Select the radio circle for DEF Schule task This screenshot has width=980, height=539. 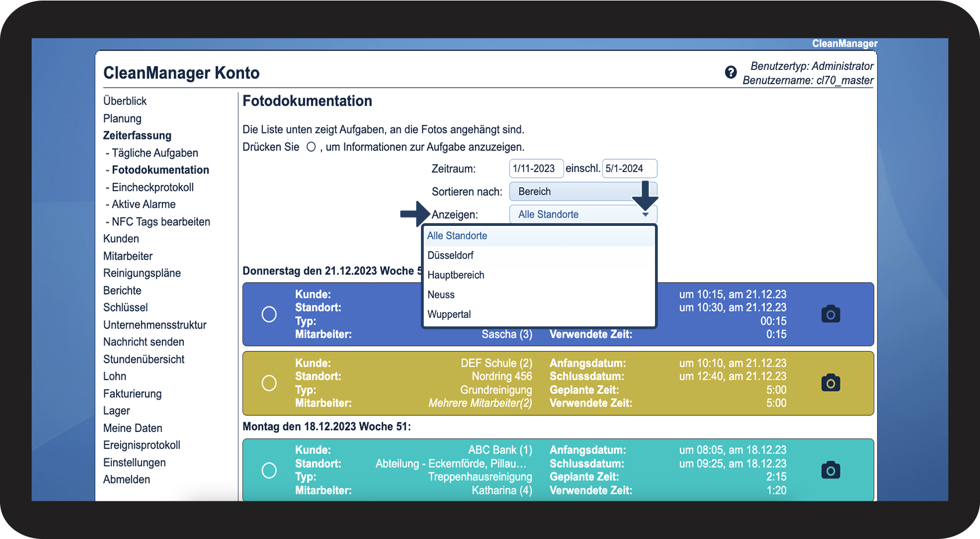tap(269, 383)
